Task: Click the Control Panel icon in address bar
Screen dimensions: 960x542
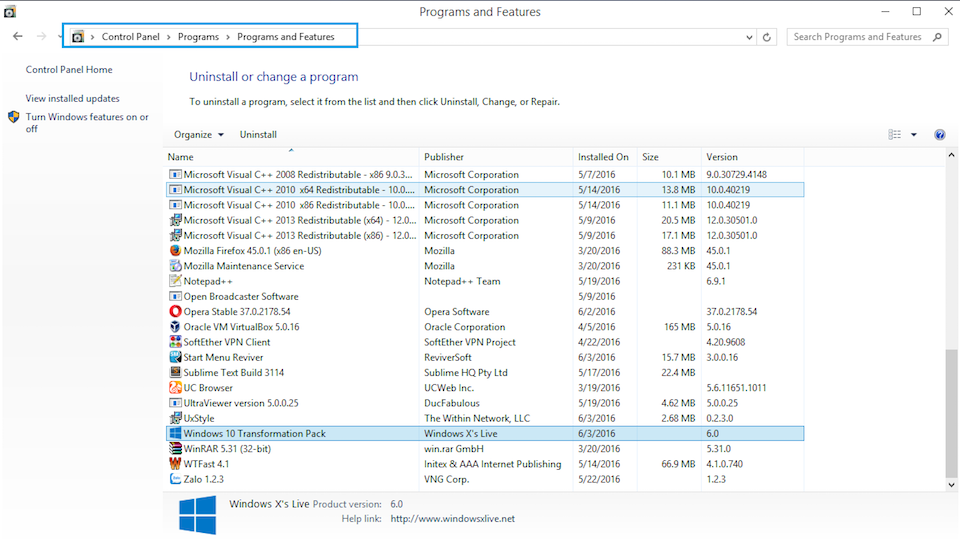Action: [x=78, y=37]
